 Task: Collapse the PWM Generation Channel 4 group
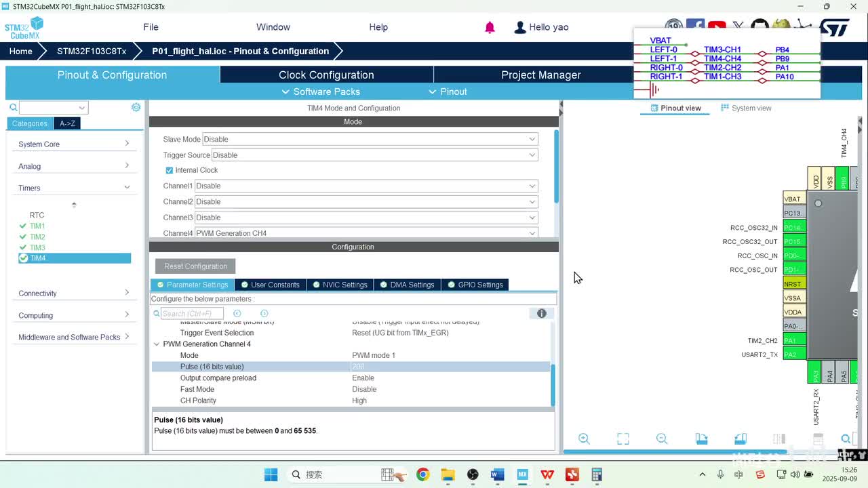point(157,344)
